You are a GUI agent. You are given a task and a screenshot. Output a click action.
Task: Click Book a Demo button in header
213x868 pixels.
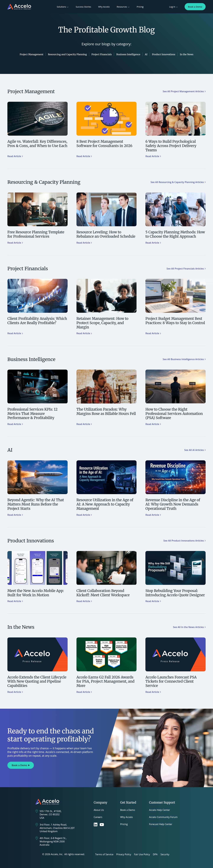tap(195, 7)
